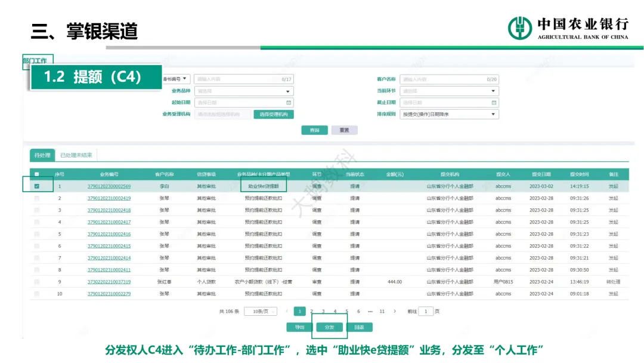Check the checkbox for row 2
644x363 pixels.
(37, 198)
